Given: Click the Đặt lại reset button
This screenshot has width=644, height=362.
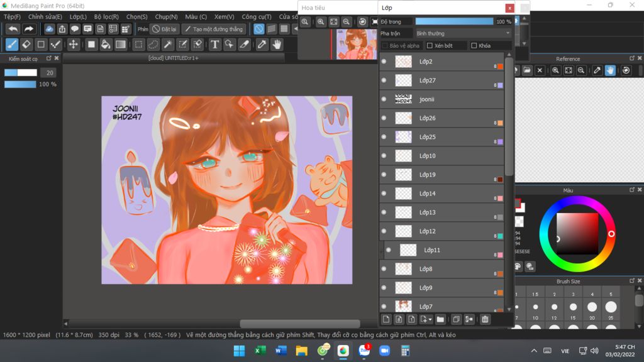Looking at the screenshot, I should point(164,29).
